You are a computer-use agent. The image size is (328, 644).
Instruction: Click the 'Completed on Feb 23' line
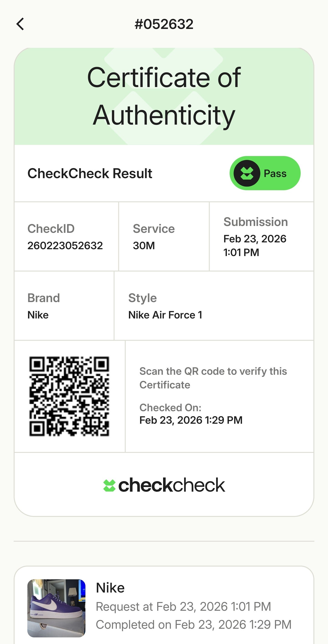194,624
